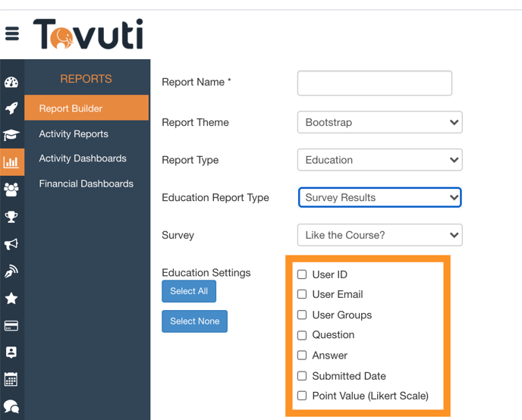Click the dashboard gauge sidebar icon
Image resolution: width=522 pixels, height=420 pixels.
pyautogui.click(x=11, y=83)
